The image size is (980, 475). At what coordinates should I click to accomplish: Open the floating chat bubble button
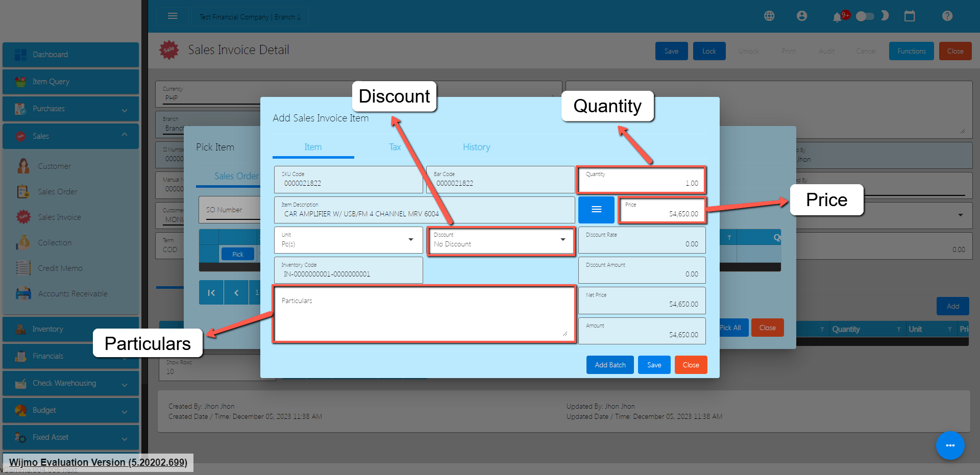point(950,445)
